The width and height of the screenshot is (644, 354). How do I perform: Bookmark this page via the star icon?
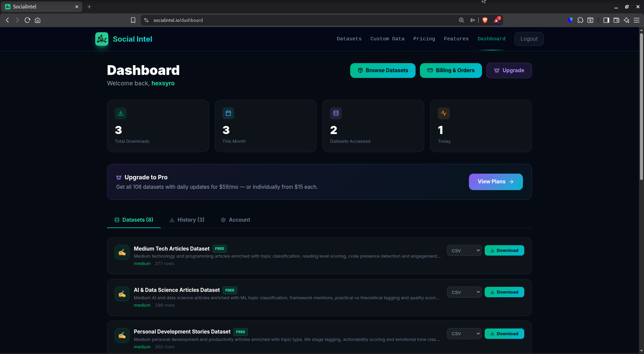133,20
